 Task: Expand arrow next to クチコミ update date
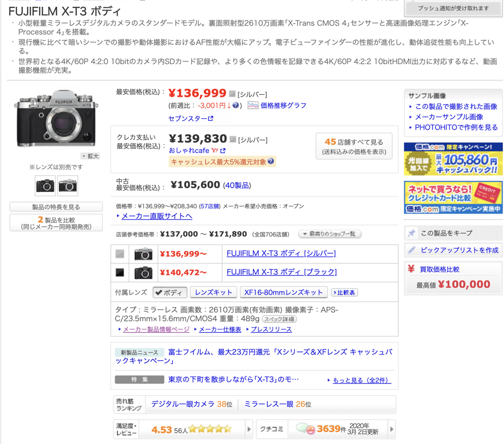click(391, 429)
